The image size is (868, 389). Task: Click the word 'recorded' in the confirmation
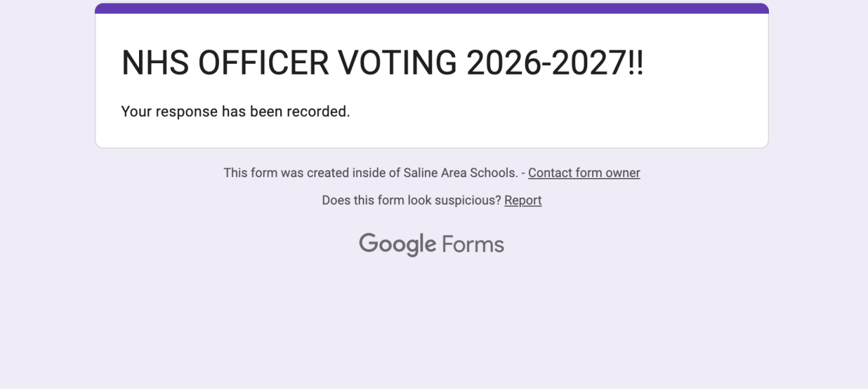[x=318, y=111]
